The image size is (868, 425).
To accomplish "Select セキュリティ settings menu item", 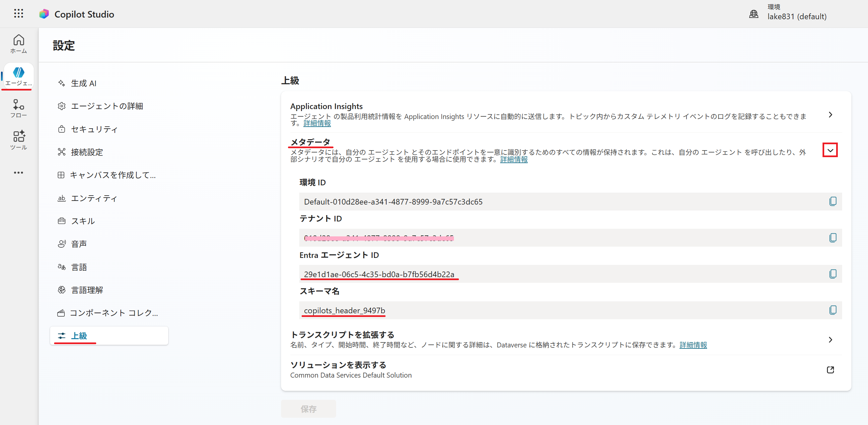I will 94,129.
